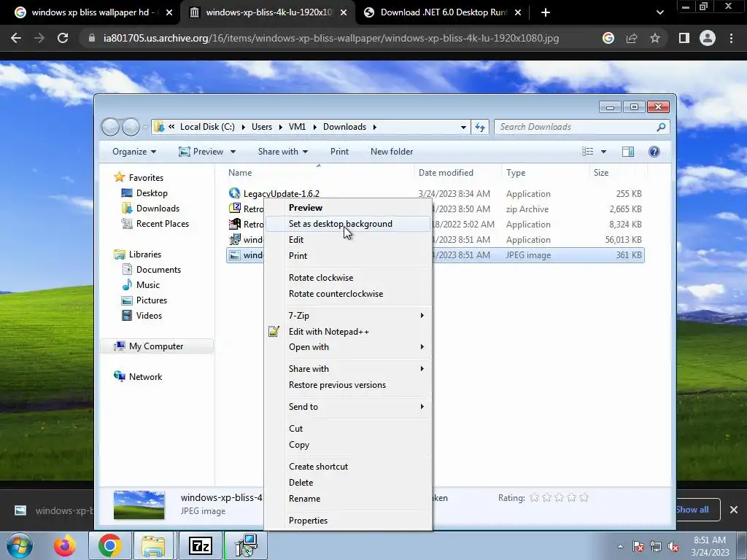This screenshot has width=747, height=560.
Task: Open a new Chrome tab
Action: [546, 12]
